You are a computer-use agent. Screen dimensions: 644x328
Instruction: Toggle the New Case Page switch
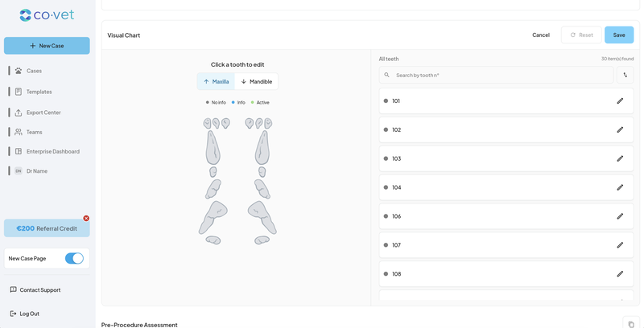[74, 258]
